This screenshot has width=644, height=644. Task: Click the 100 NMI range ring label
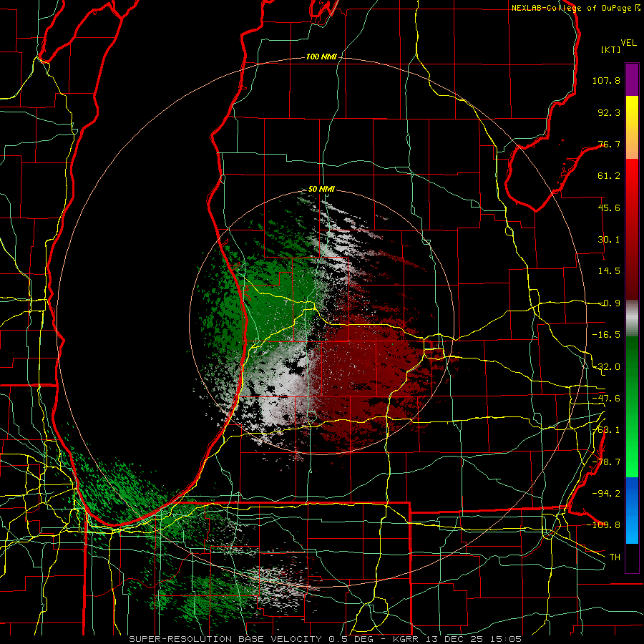click(x=321, y=57)
